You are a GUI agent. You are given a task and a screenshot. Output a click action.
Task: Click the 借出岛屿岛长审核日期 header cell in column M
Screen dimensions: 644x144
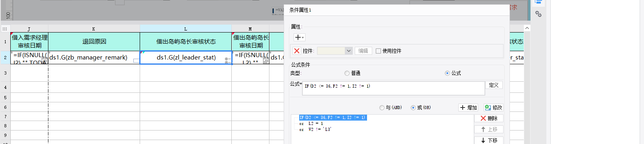pos(250,42)
